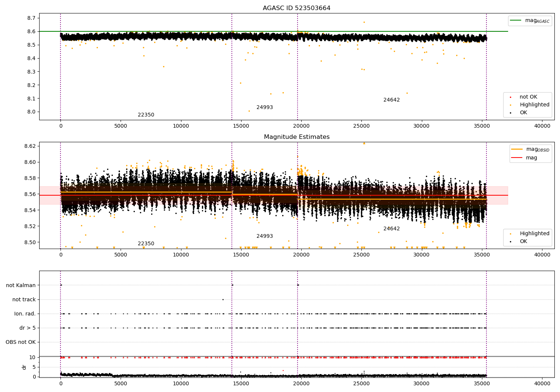Click the 'not track' axis label

[x=24, y=299]
